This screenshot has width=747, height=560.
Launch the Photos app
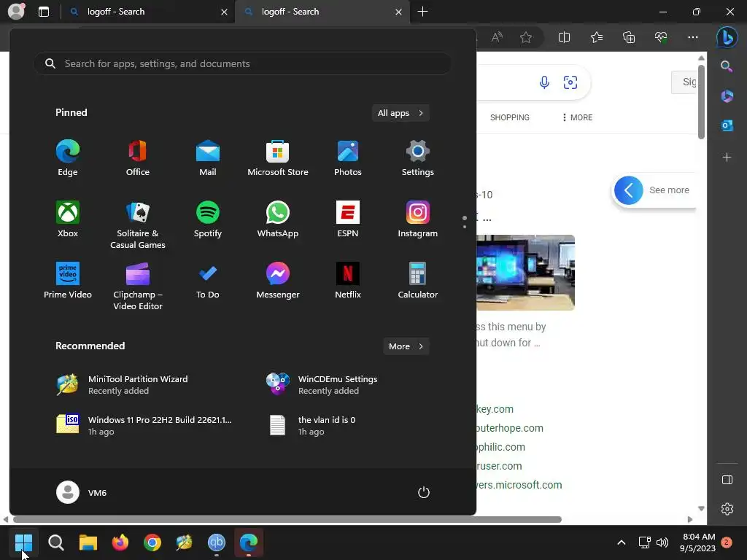pyautogui.click(x=348, y=158)
